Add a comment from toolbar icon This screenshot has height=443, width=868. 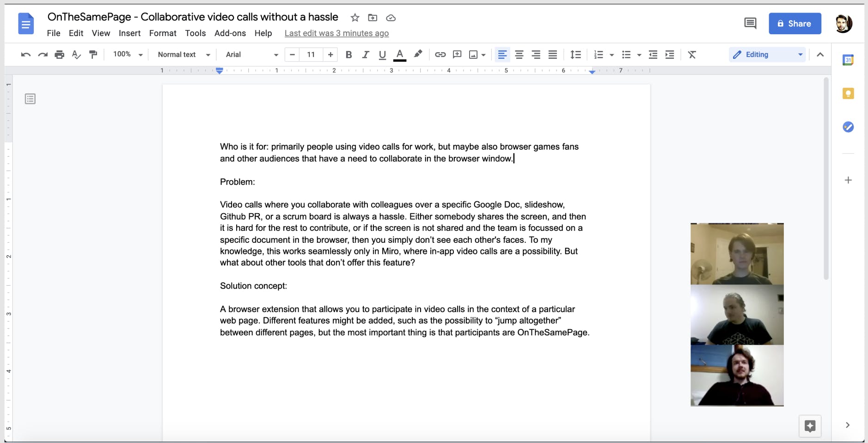(457, 55)
